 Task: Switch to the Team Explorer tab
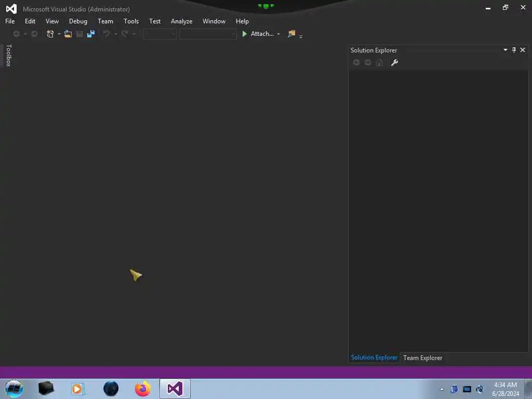coord(423,357)
